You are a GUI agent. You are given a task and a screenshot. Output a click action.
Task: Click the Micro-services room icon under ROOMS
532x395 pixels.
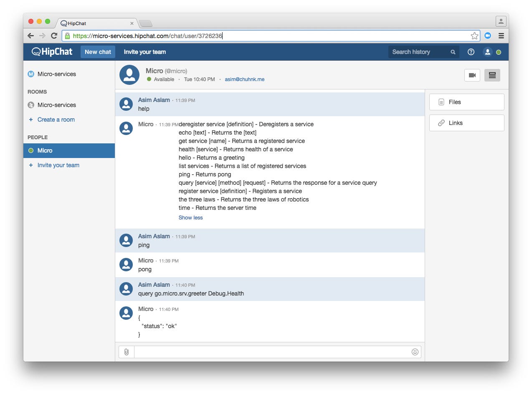tap(31, 105)
